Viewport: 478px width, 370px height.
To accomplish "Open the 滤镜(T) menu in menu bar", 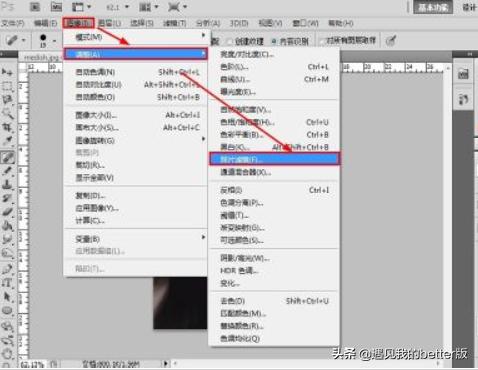I will pos(175,23).
